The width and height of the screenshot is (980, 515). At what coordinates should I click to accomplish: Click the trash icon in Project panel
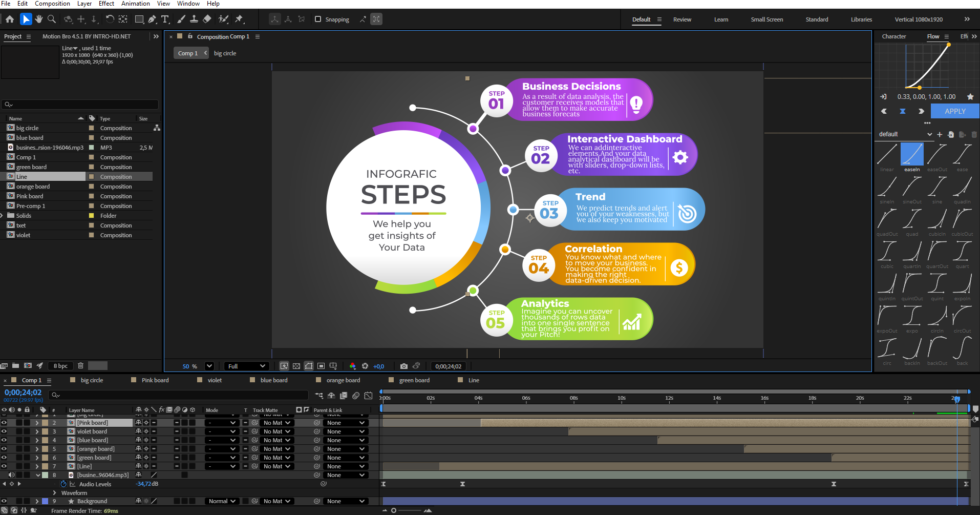tap(80, 366)
